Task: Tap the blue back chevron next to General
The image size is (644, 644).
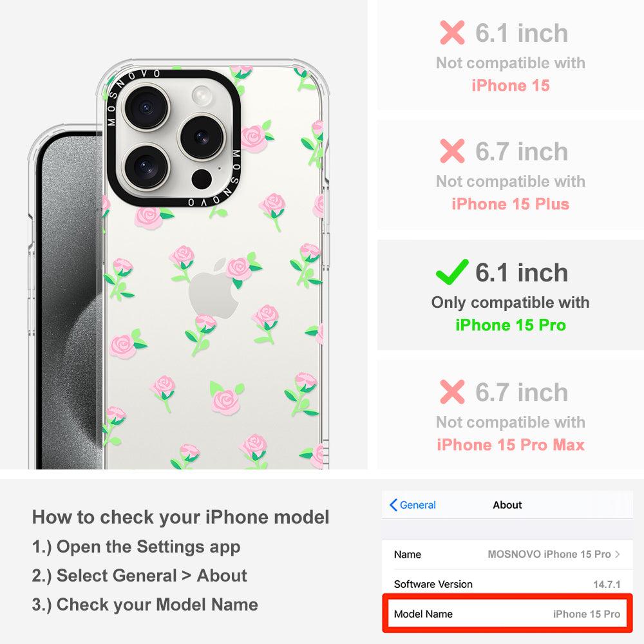Action: pyautogui.click(x=393, y=505)
